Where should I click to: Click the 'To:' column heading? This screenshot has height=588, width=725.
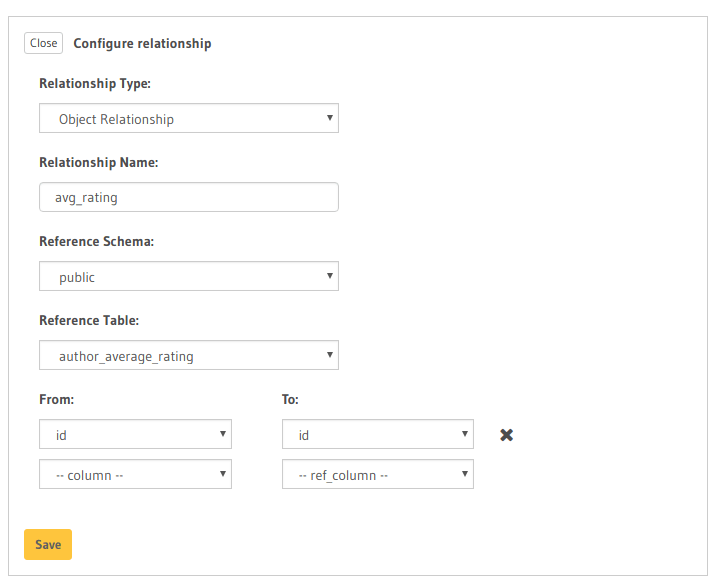click(291, 400)
